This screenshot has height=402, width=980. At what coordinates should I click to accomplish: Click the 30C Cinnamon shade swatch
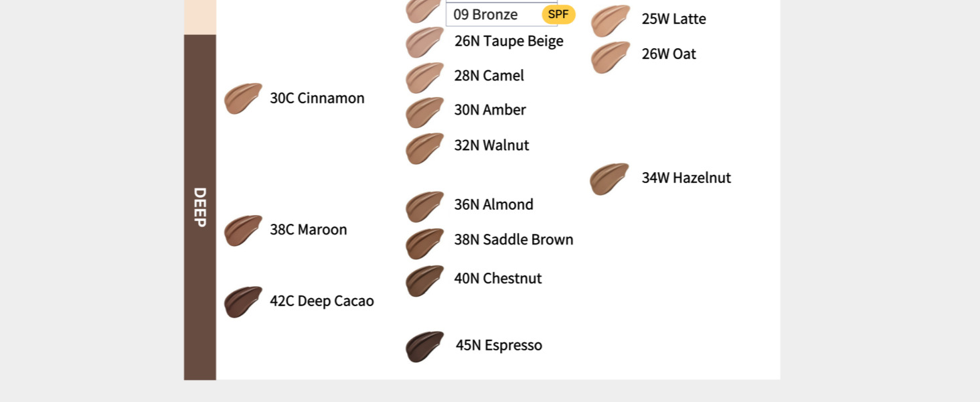point(243,98)
